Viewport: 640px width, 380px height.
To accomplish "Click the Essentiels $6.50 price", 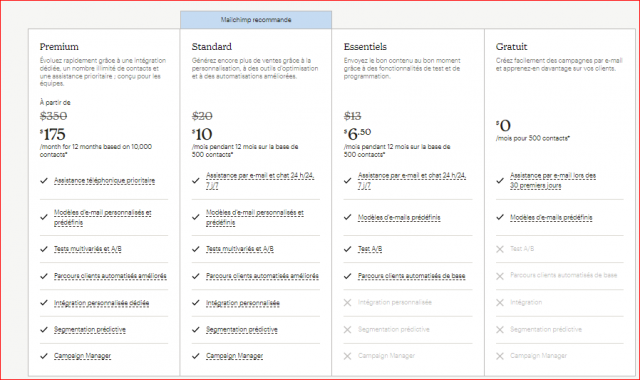I will [x=358, y=133].
